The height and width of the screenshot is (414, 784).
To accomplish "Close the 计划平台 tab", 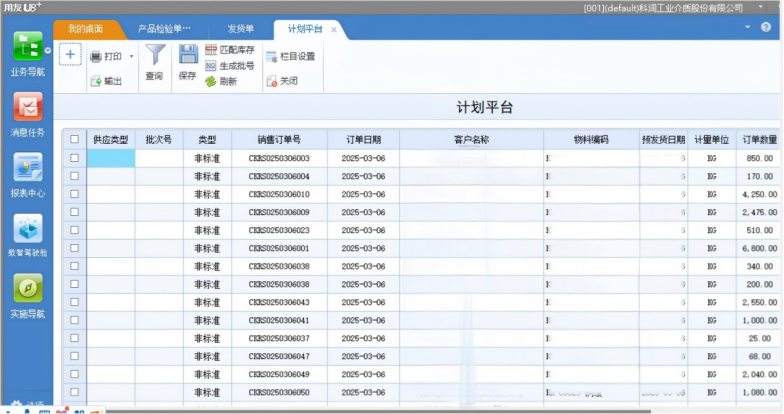I will coord(334,30).
